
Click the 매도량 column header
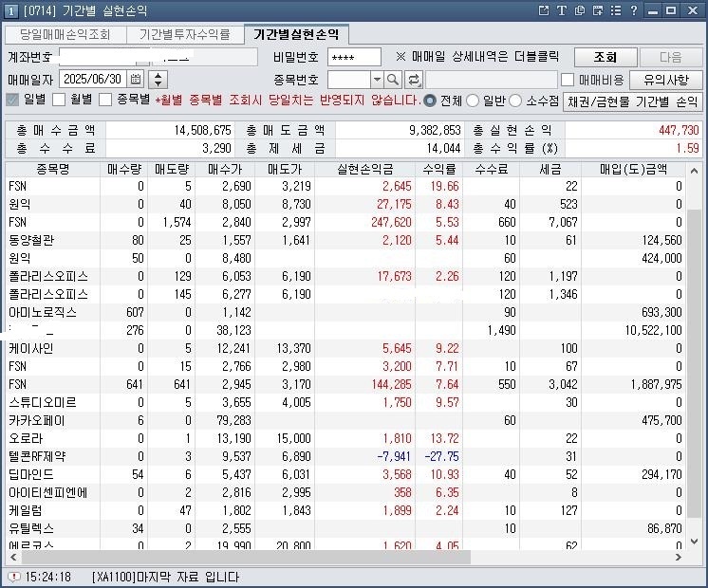click(171, 169)
